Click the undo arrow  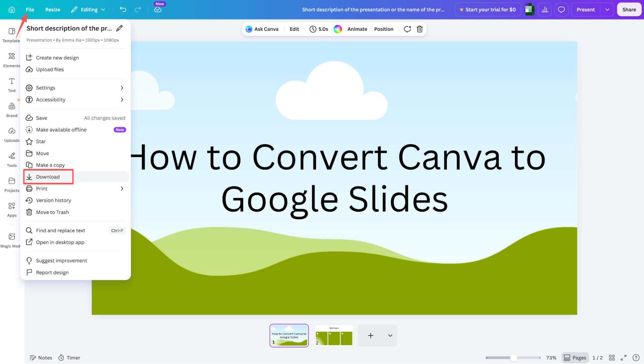click(x=123, y=9)
